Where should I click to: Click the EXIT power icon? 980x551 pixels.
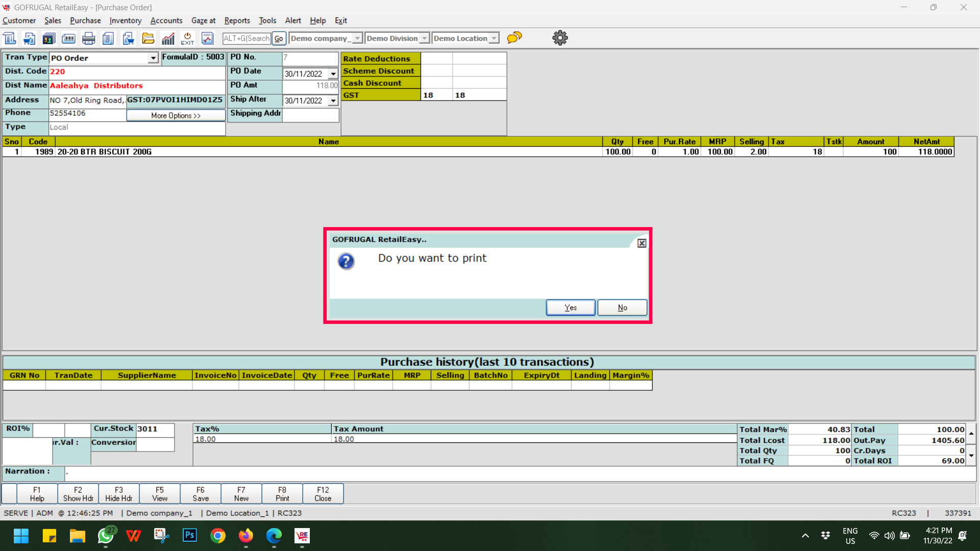[187, 38]
